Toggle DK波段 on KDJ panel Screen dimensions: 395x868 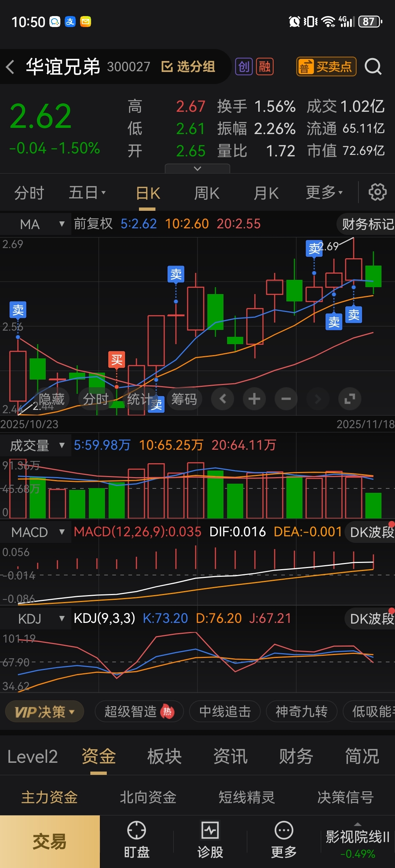[x=370, y=618]
